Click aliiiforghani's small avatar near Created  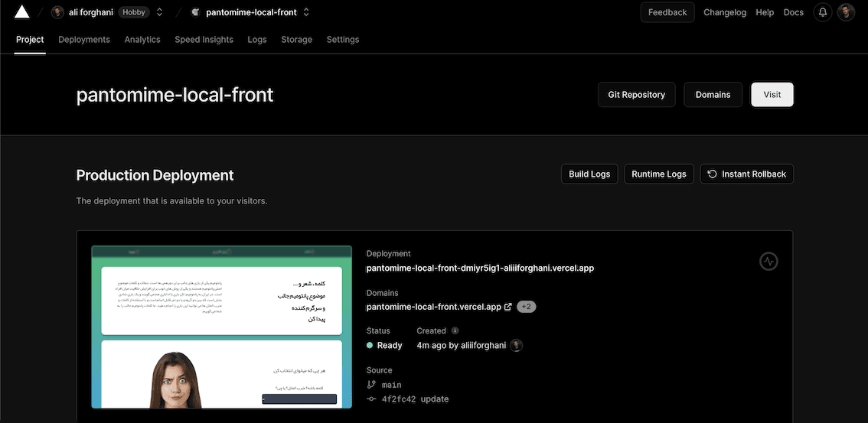[517, 346]
